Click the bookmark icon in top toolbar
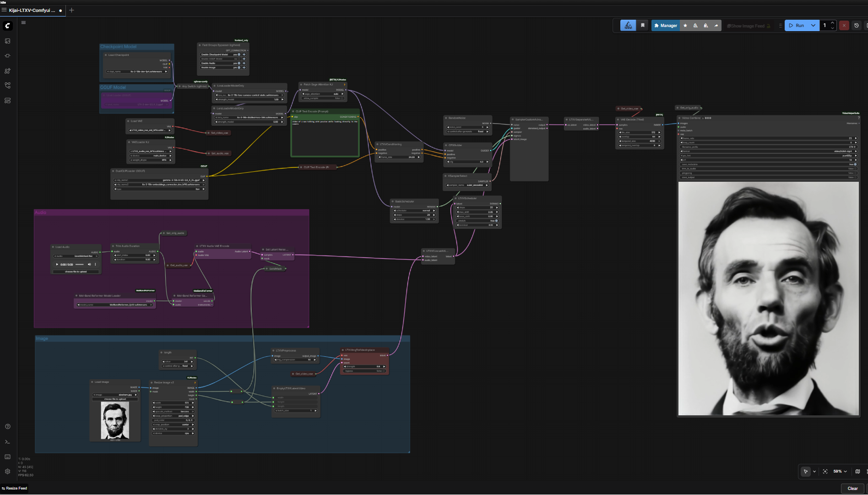The height and width of the screenshot is (495, 868). pos(643,26)
